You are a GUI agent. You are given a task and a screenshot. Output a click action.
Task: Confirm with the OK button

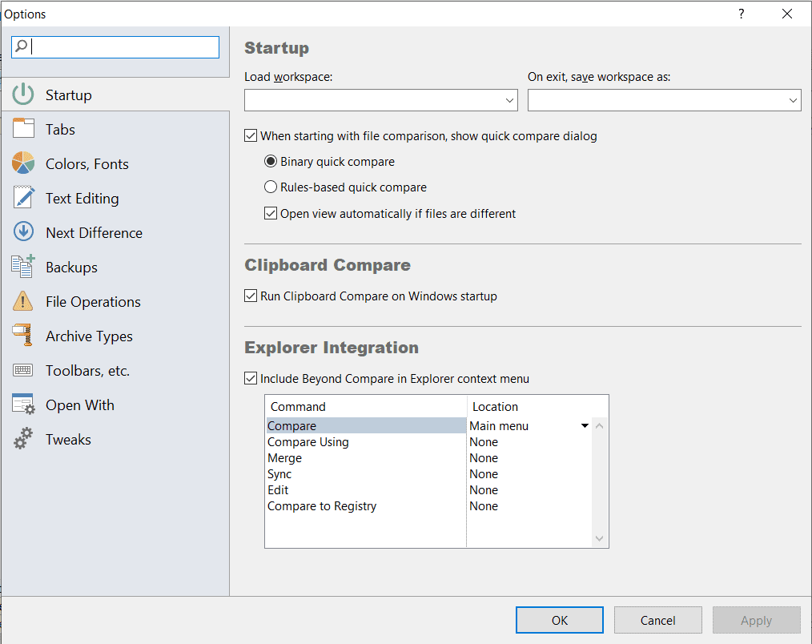pyautogui.click(x=559, y=620)
